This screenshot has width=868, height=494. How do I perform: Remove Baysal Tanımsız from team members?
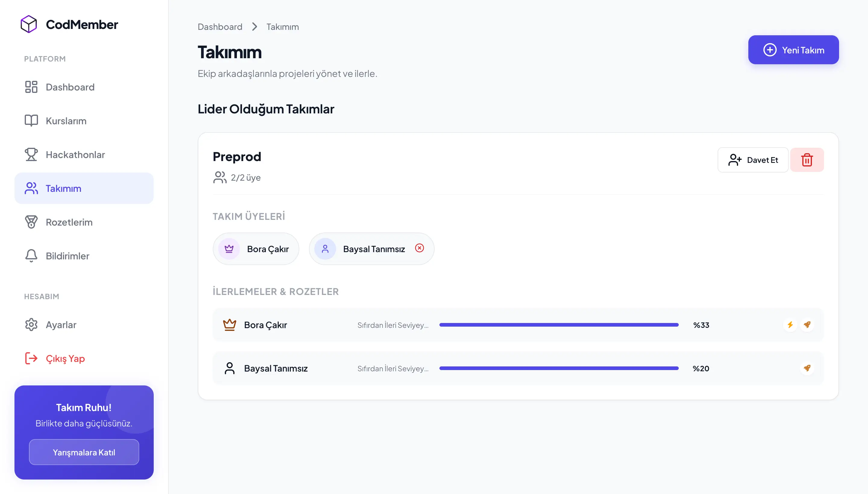click(420, 249)
